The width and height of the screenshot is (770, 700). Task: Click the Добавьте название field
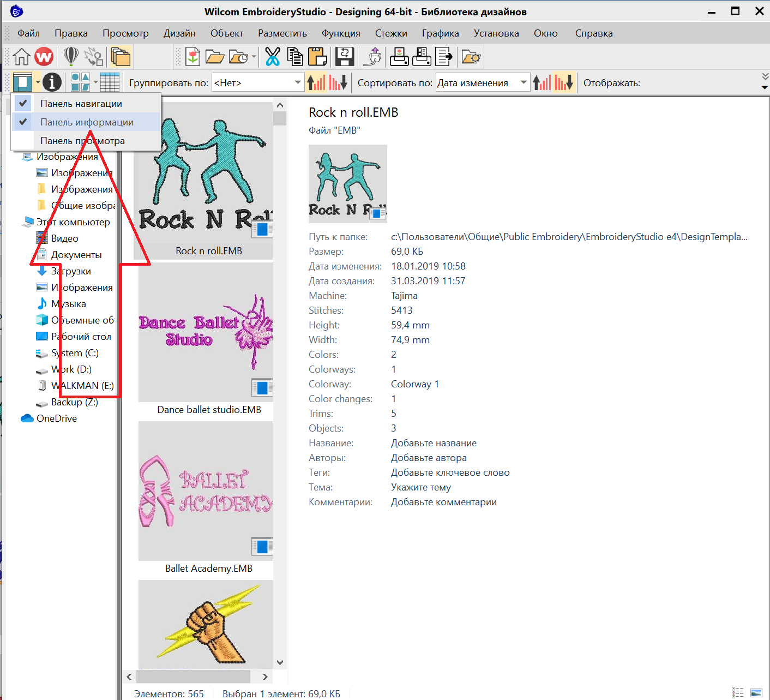(x=434, y=443)
